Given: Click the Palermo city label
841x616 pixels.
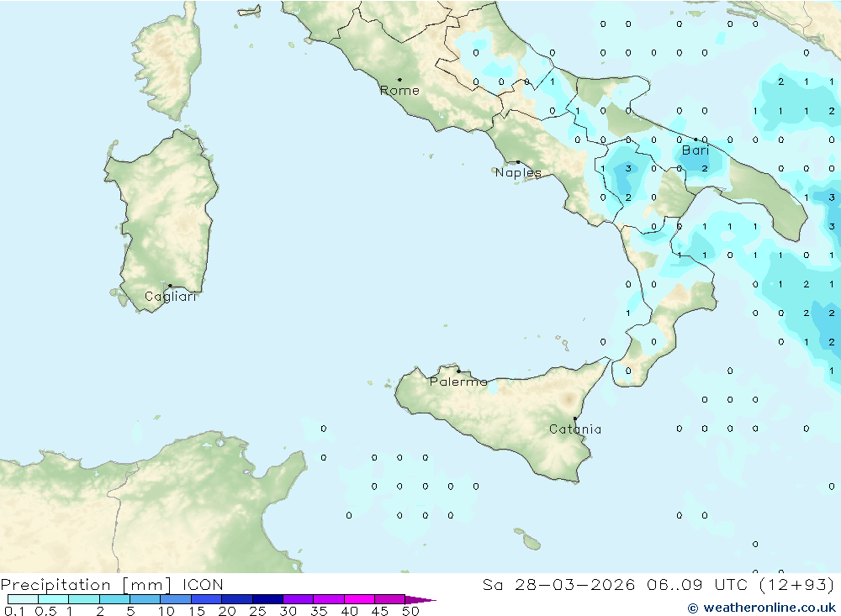Looking at the screenshot, I should click(458, 382).
